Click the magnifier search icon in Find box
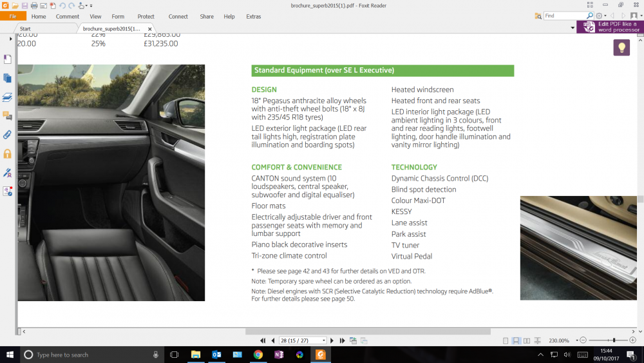 click(x=590, y=15)
